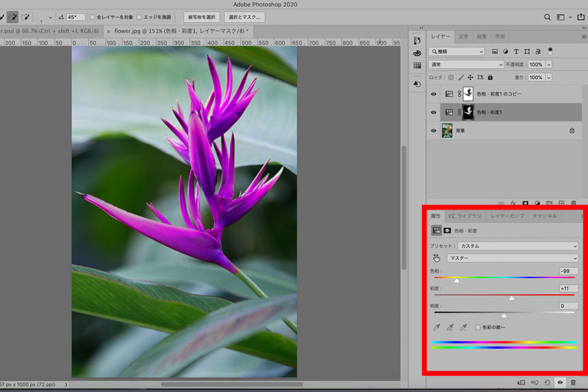The width and height of the screenshot is (588, 392).
Task: Switch to the 文字 panel tab
Action: click(x=463, y=36)
